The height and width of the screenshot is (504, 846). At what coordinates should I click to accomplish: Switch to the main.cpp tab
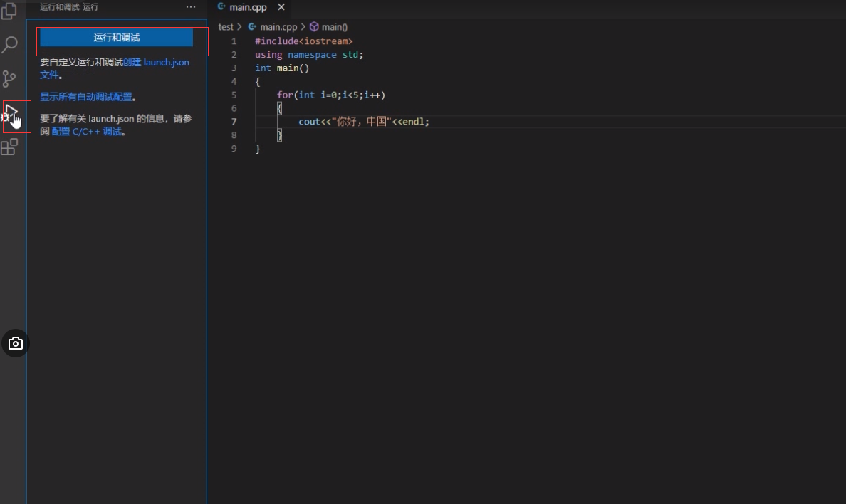tap(249, 7)
